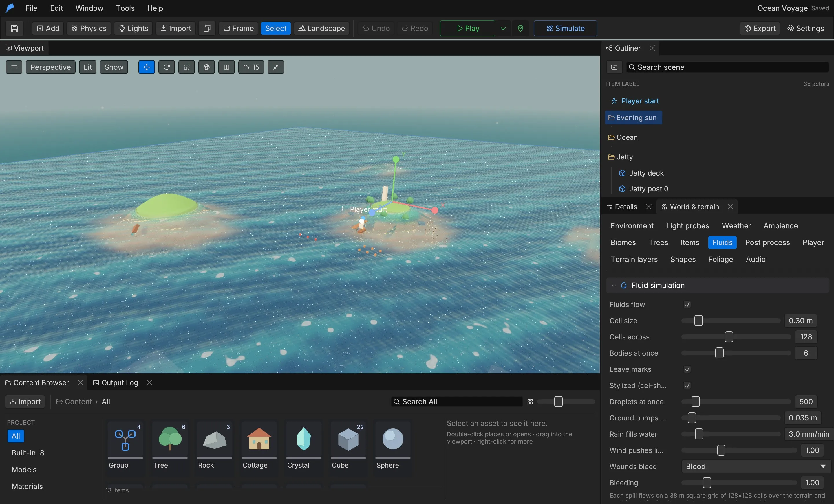Screen dimensions: 834x504
Task: Click the Export button
Action: click(760, 28)
